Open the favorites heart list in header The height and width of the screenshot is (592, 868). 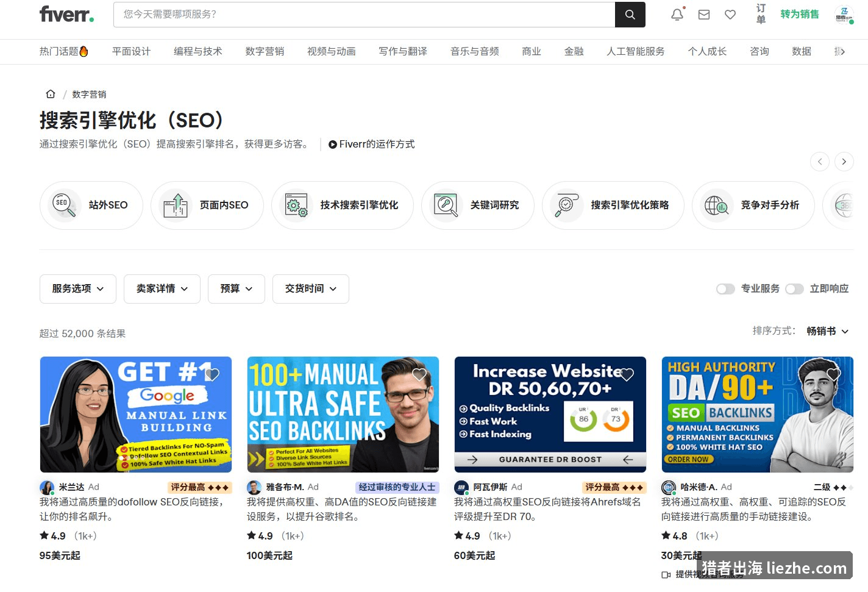point(730,15)
